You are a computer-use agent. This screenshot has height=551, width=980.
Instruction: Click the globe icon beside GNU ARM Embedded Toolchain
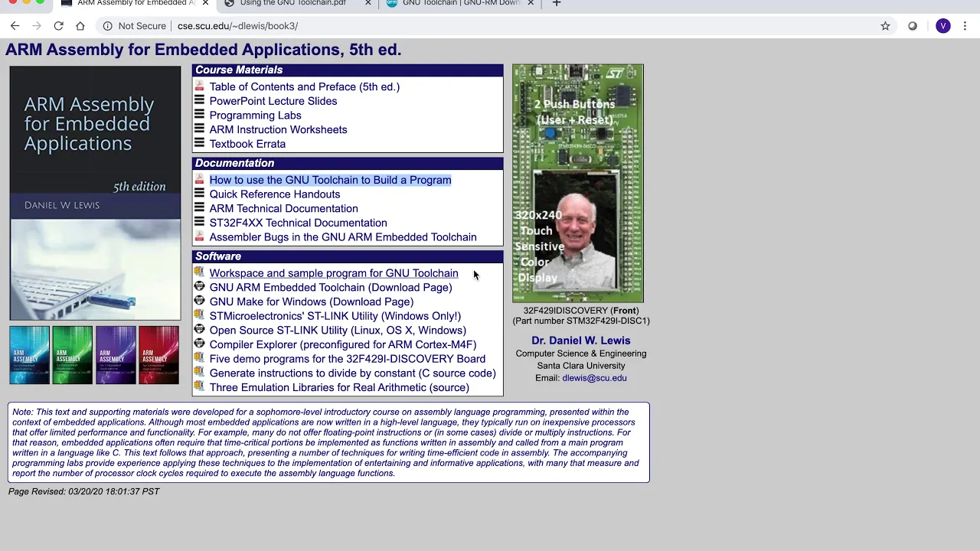(x=199, y=287)
